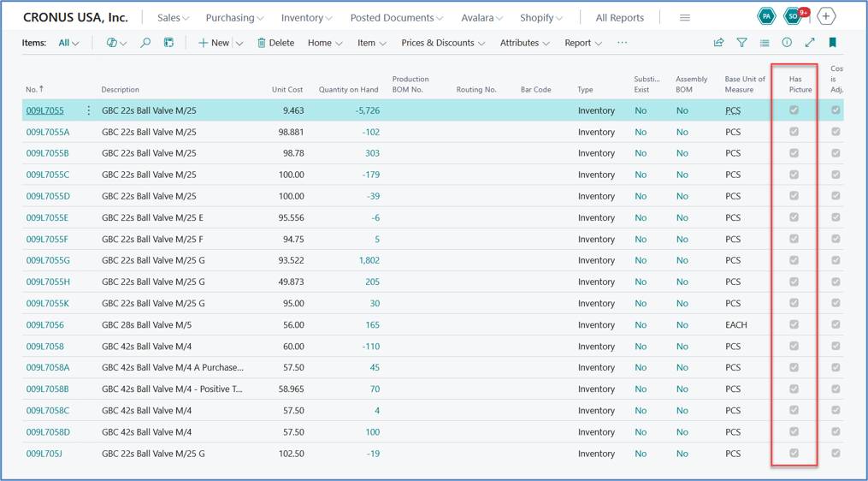This screenshot has width=868, height=481.
Task: Sort by the No. column header
Action: (34, 89)
